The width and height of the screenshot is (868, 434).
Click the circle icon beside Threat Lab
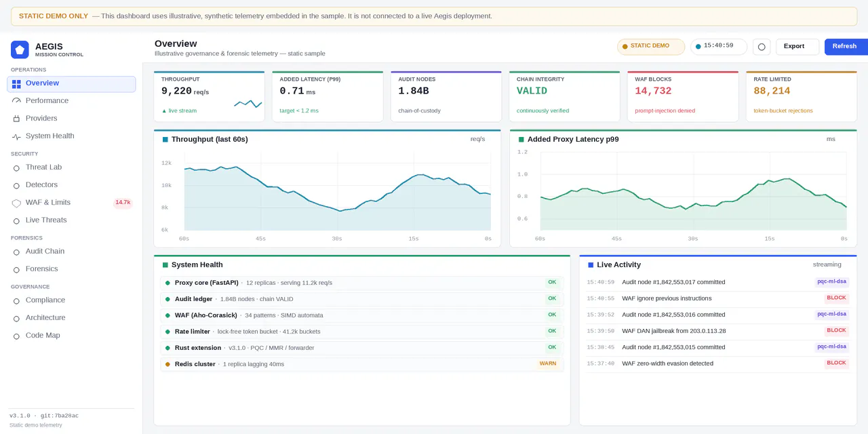coord(16,167)
